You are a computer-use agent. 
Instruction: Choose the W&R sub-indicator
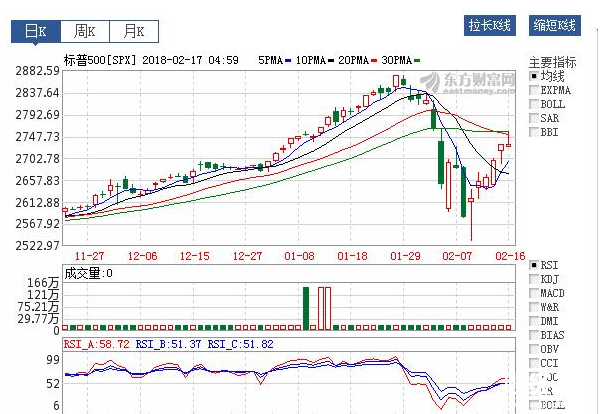545,307
